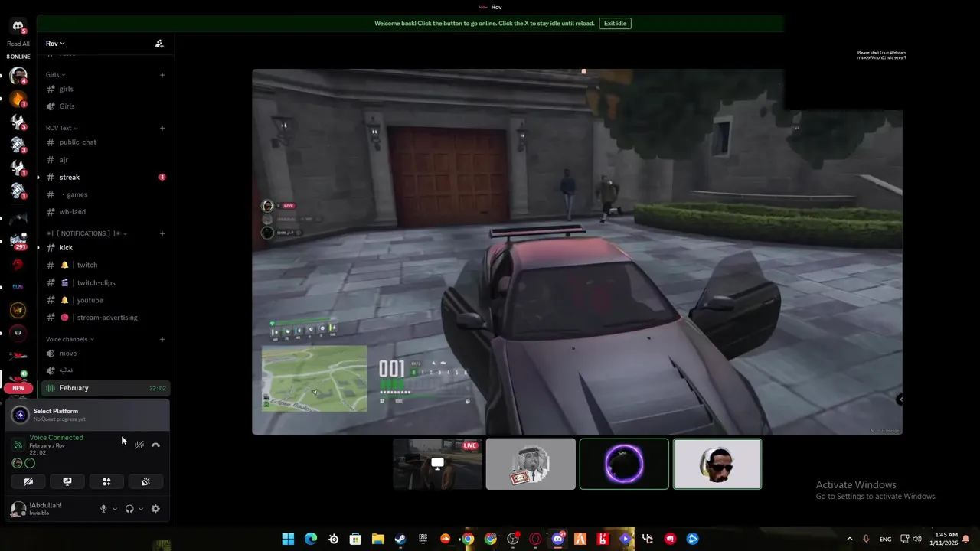Screen dimensions: 980x551
Task: Join the move voice channel
Action: pyautogui.click(x=106, y=354)
